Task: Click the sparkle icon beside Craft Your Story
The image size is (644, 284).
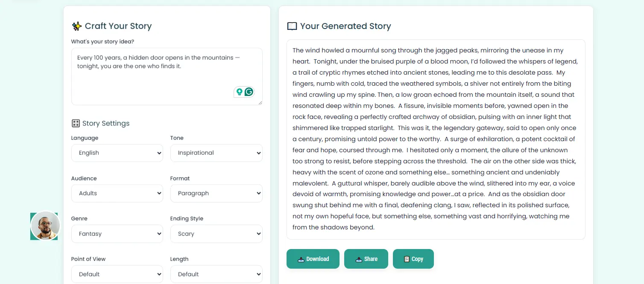Action: pyautogui.click(x=76, y=26)
